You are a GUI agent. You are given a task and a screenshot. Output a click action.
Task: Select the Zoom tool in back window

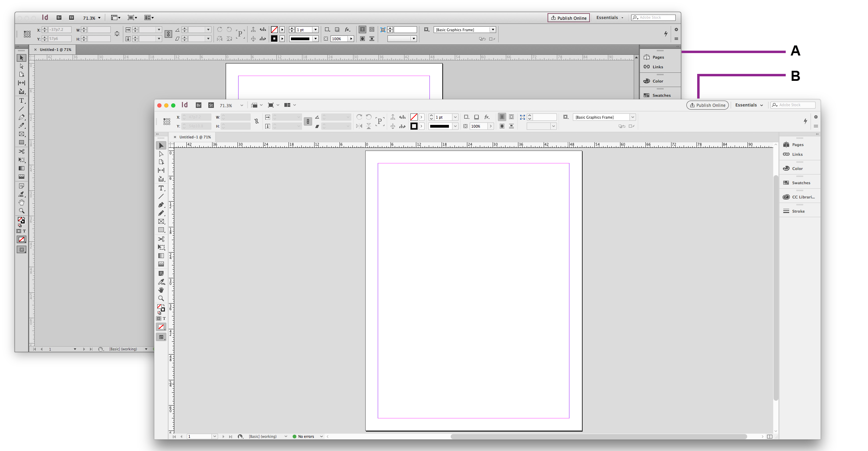click(22, 211)
